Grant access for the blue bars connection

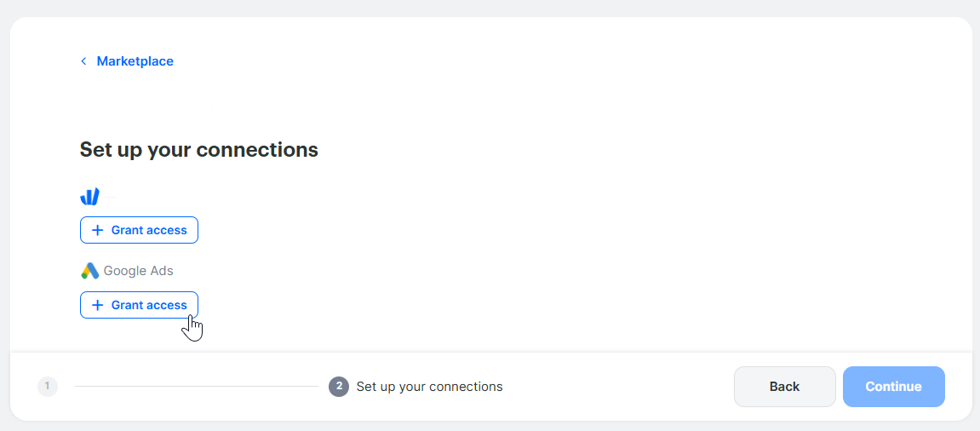[x=140, y=230]
